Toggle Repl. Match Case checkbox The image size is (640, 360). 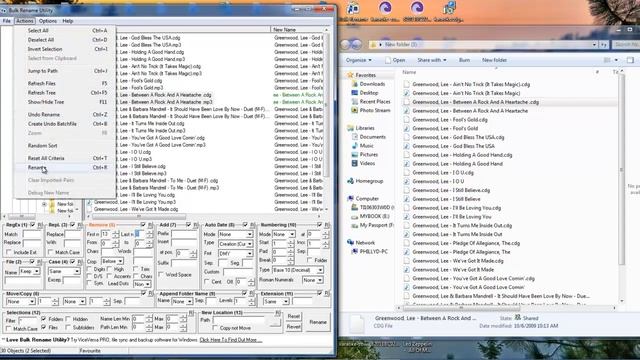pos(50,252)
